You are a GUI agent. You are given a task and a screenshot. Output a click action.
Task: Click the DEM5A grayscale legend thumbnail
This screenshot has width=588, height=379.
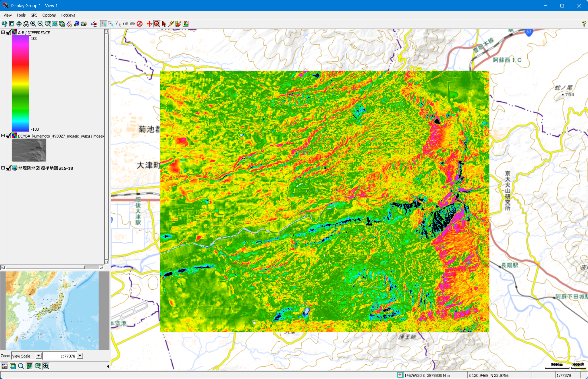point(29,150)
